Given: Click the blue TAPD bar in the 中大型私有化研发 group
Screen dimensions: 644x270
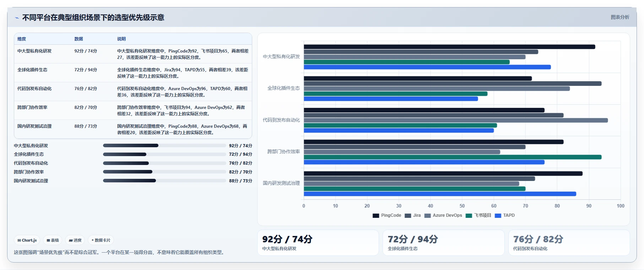Looking at the screenshot, I should 427,67.
